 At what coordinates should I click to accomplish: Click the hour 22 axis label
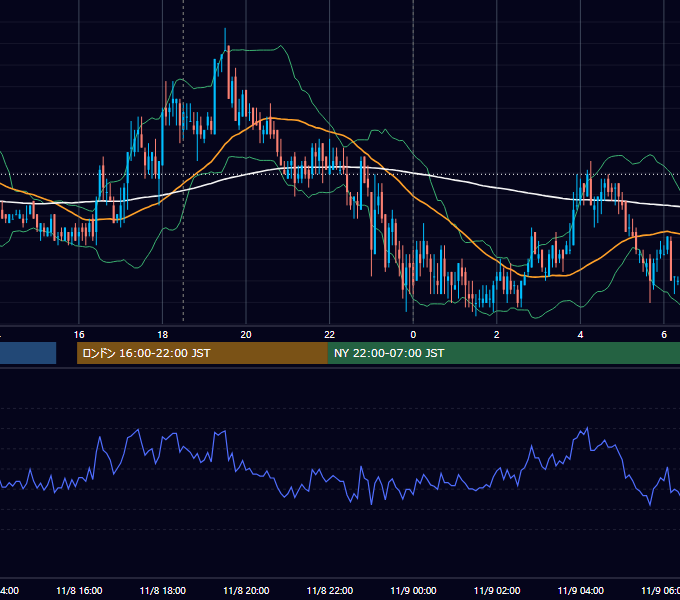pos(330,334)
